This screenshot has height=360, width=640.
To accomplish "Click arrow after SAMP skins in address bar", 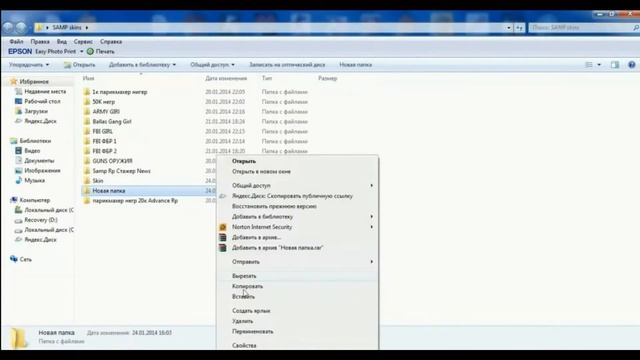I will [87, 28].
